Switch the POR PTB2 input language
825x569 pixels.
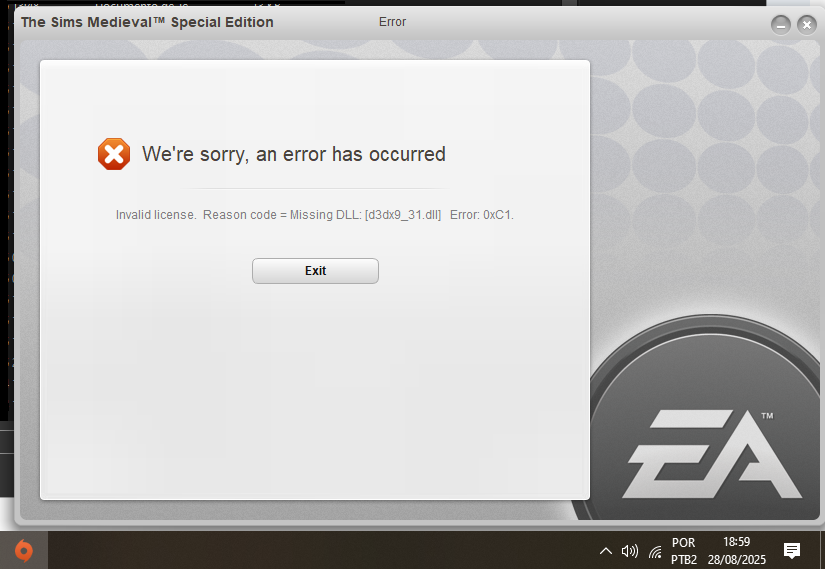coord(683,551)
